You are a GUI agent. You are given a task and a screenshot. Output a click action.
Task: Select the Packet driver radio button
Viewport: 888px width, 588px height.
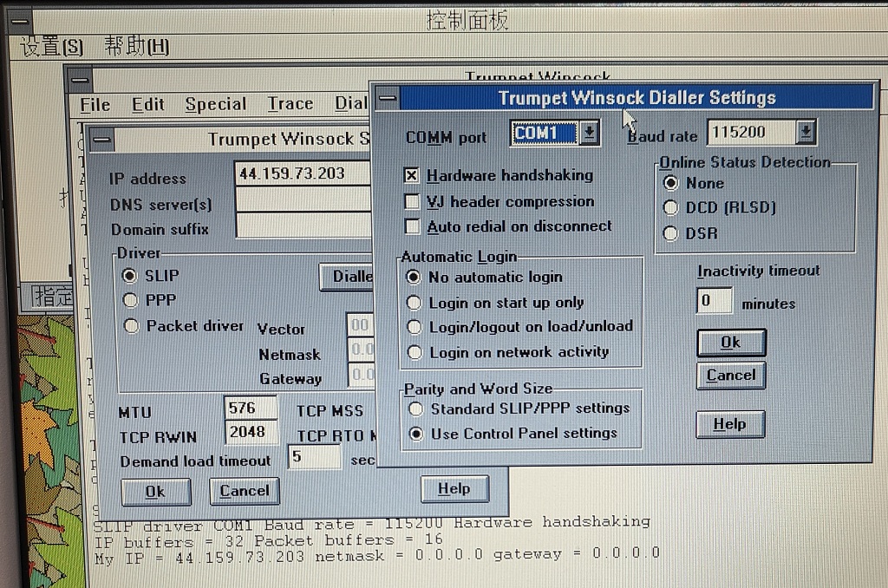(132, 326)
